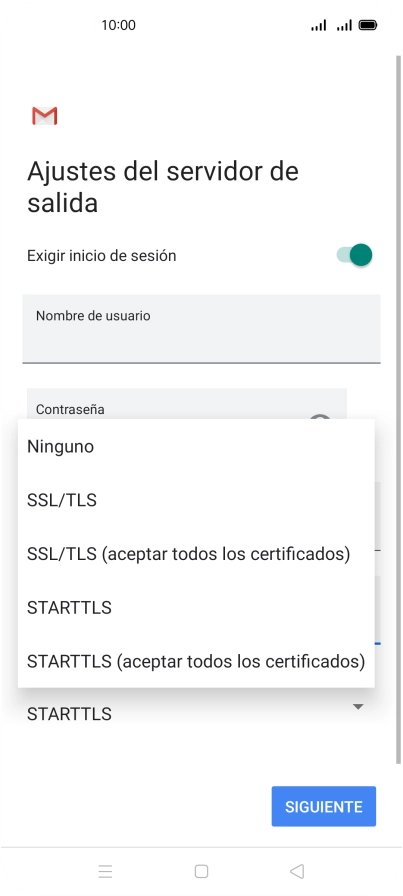
Task: Tap the battery status icon
Action: pos(368,25)
